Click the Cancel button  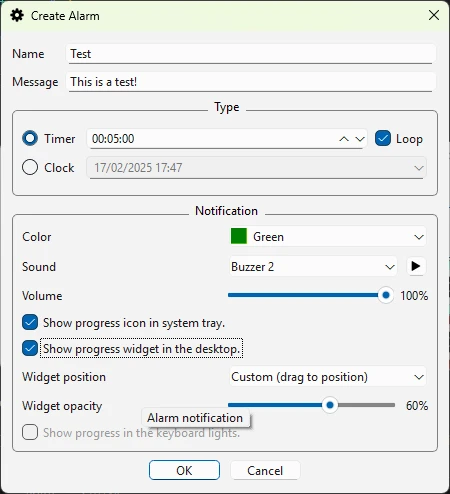(265, 470)
